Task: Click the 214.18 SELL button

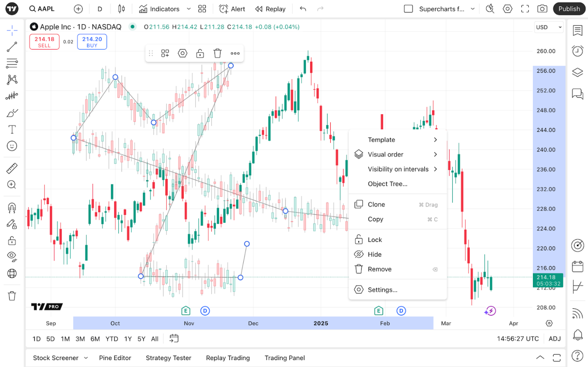Action: click(x=44, y=42)
